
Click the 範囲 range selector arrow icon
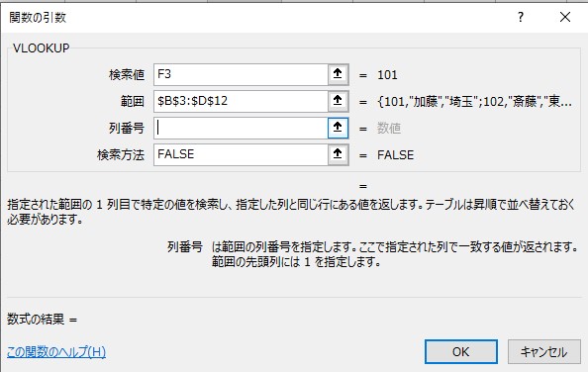(x=338, y=101)
